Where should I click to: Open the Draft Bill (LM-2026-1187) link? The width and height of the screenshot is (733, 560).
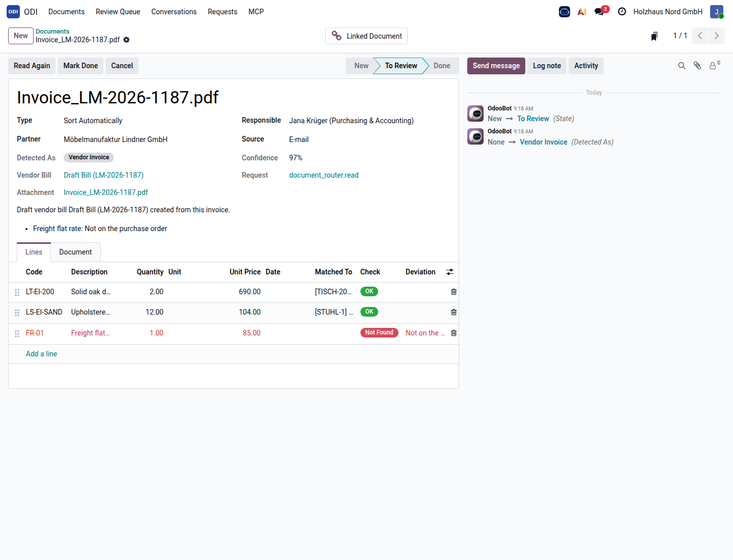104,175
